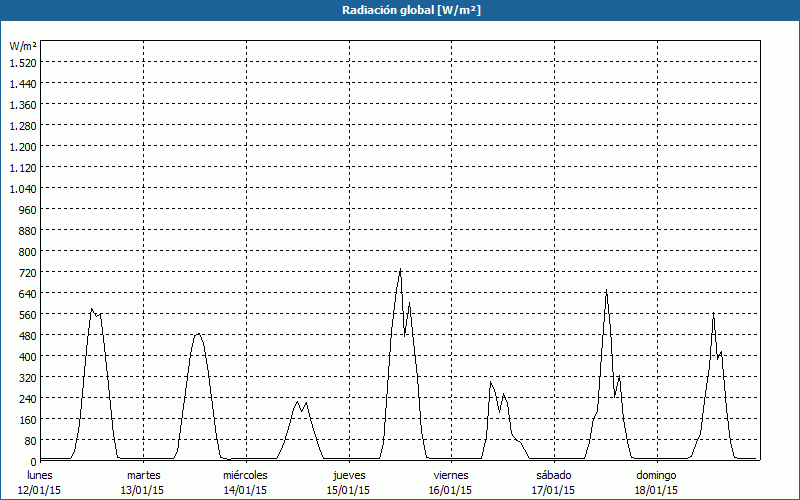Viewport: 800px width, 500px height.
Task: Click the 18/01/15 date label
Action: point(657,490)
